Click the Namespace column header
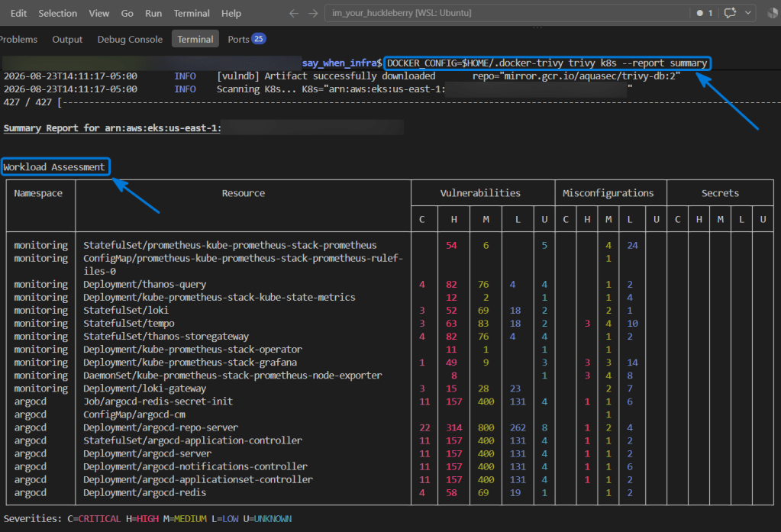Viewport: 781px width, 532px height. pyautogui.click(x=38, y=193)
